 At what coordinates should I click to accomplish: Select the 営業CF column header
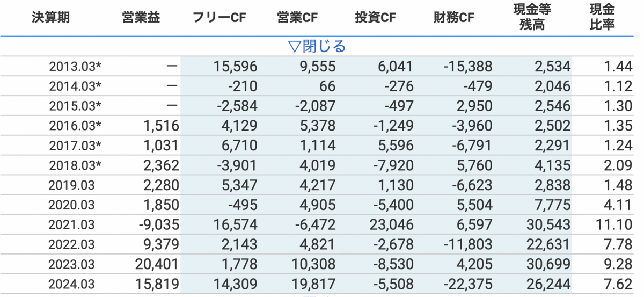click(x=297, y=18)
